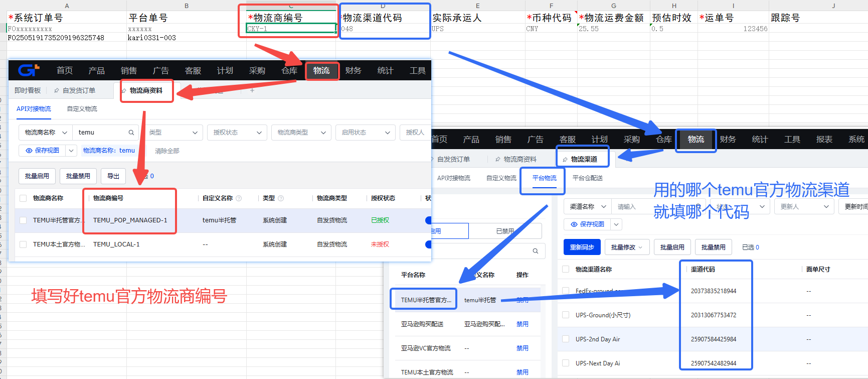Image resolution: width=868 pixels, height=379 pixels.
Task: Switch to 自定义物流 tab in 物流商资料 window
Action: pyautogui.click(x=82, y=109)
